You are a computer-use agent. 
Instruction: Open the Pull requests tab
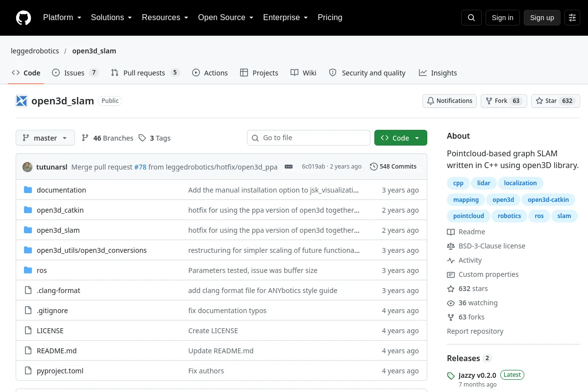coord(145,73)
